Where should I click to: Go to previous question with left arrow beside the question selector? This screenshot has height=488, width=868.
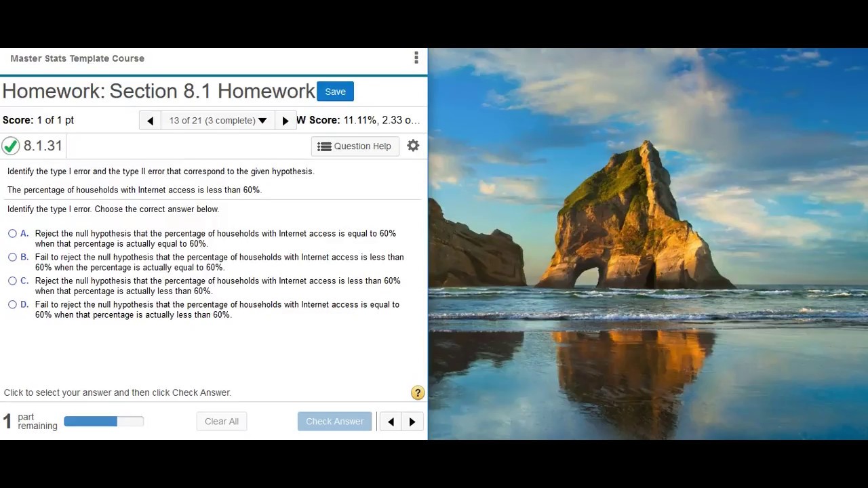coord(150,121)
